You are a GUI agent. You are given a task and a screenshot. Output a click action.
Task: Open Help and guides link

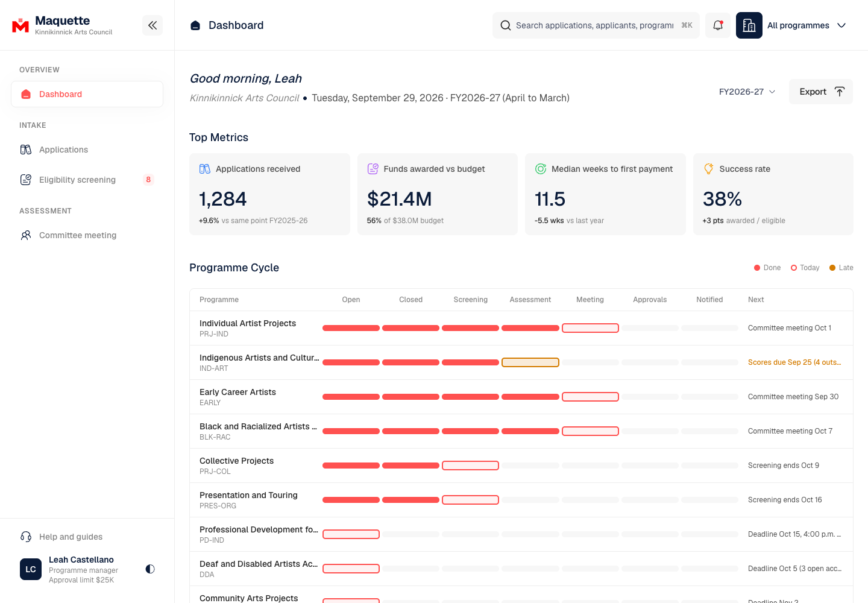coord(87,537)
